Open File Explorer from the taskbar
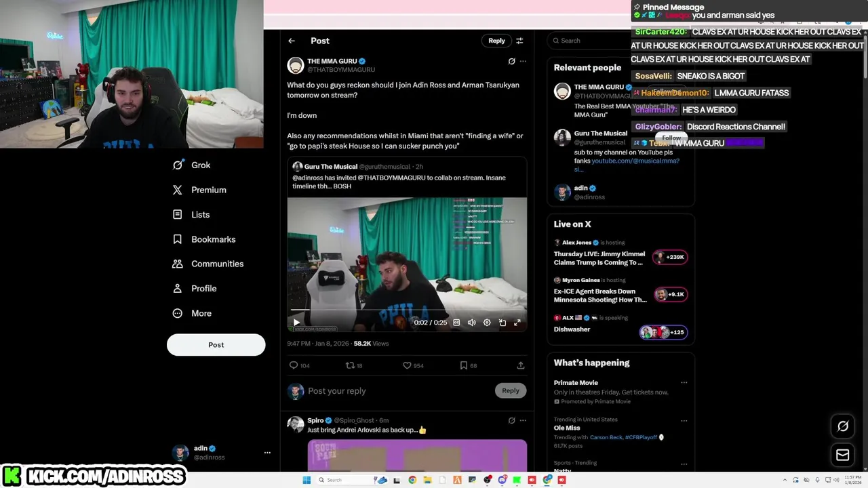 427,480
